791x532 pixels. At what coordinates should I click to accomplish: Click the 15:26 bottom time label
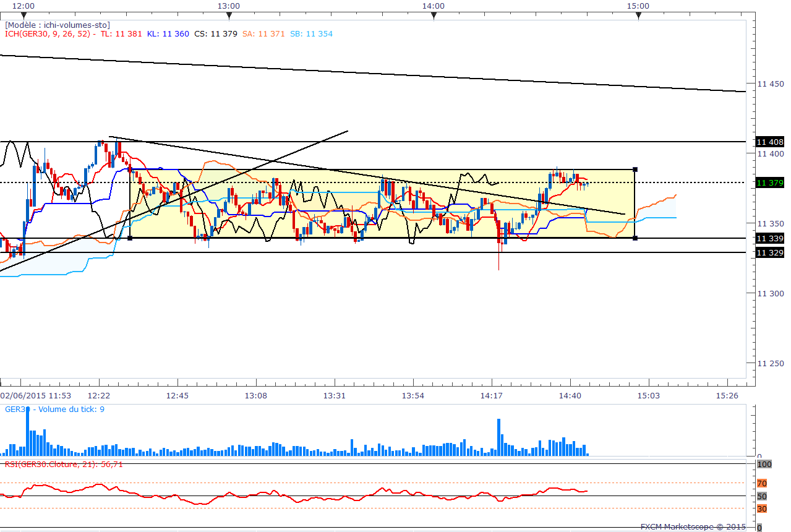726,395
